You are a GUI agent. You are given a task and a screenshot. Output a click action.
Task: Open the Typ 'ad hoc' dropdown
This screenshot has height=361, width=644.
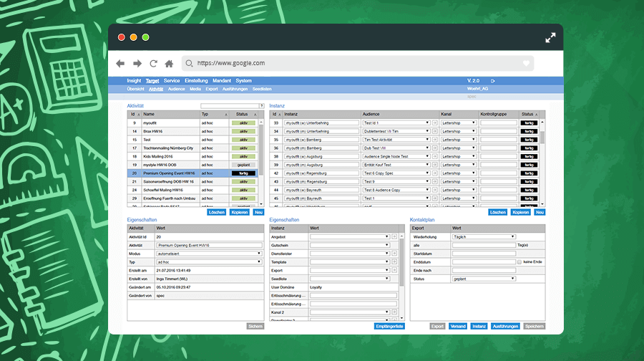(x=209, y=262)
